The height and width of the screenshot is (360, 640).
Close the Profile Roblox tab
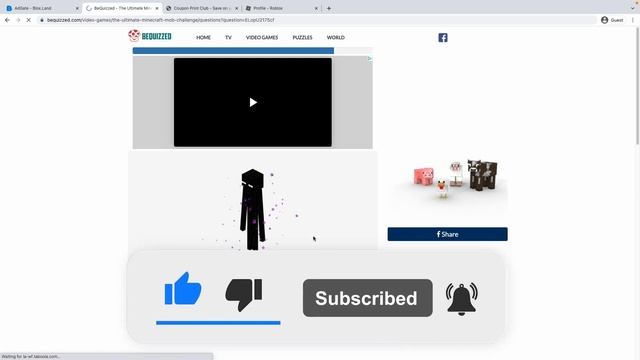(x=316, y=8)
